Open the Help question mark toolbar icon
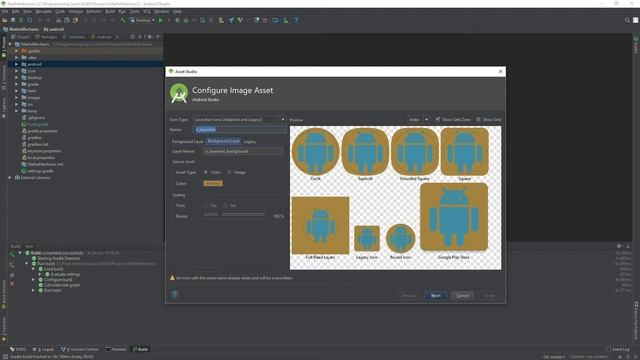 point(296,20)
